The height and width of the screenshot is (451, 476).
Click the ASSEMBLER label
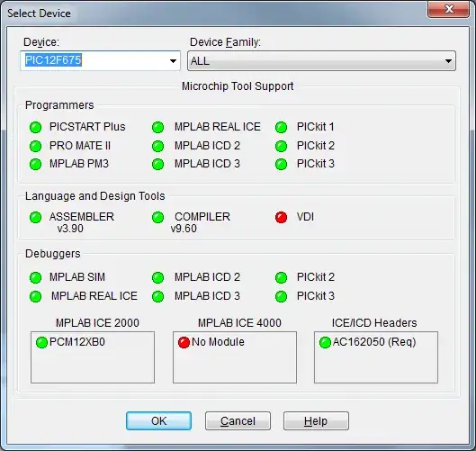(82, 217)
